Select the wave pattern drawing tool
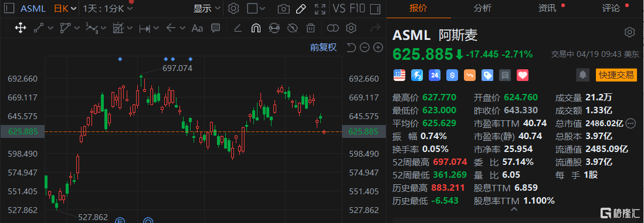This screenshot has height=223, width=644. pos(92,28)
